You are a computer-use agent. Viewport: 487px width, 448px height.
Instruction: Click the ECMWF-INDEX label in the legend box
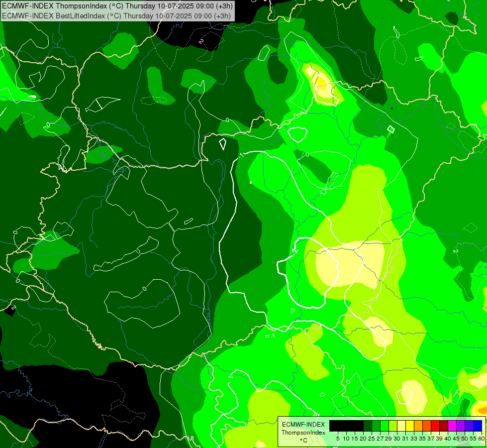pyautogui.click(x=303, y=425)
